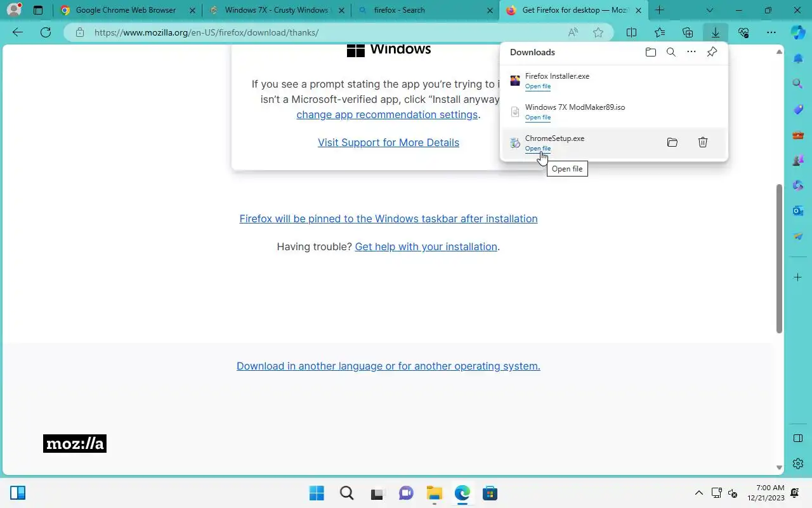
Task: Open sidebar Microsoft 365 icon
Action: [798, 185]
